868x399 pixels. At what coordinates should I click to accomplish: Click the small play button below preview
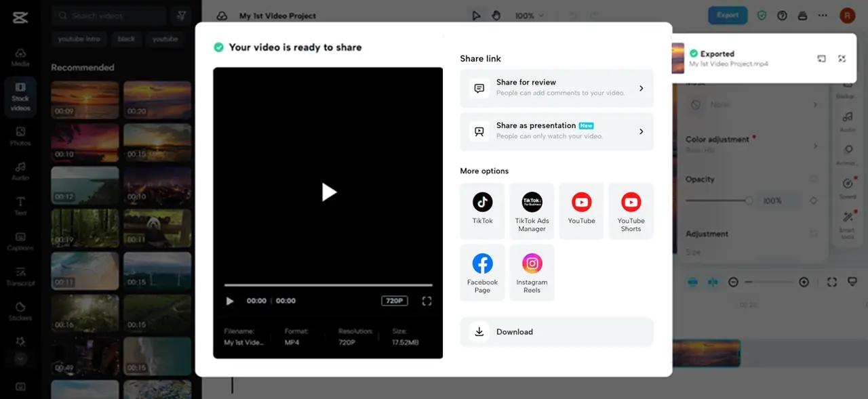click(x=230, y=301)
